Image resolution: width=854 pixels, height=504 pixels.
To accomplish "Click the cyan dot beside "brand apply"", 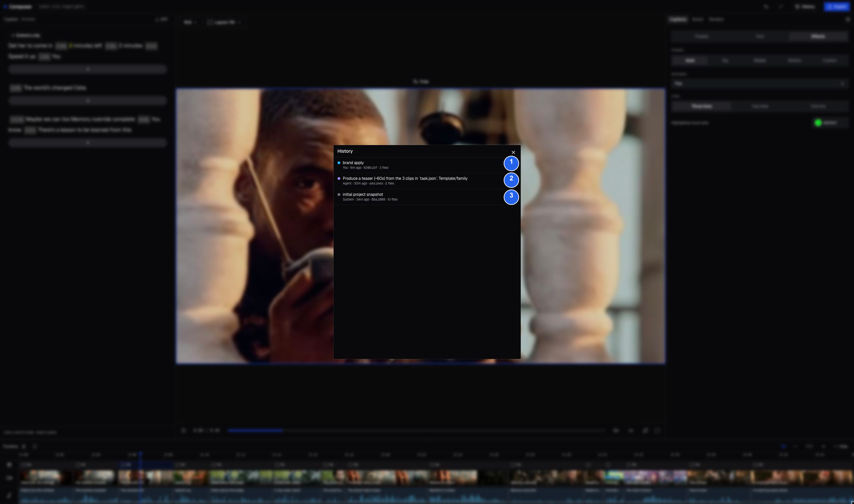I will coord(339,163).
